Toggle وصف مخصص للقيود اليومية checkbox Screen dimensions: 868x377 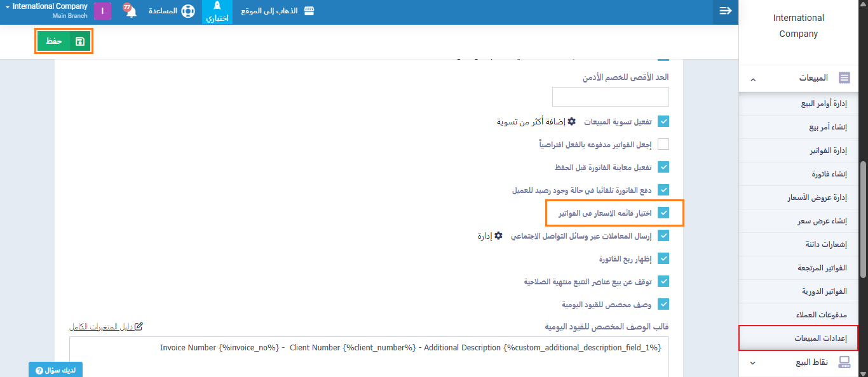[x=663, y=304]
